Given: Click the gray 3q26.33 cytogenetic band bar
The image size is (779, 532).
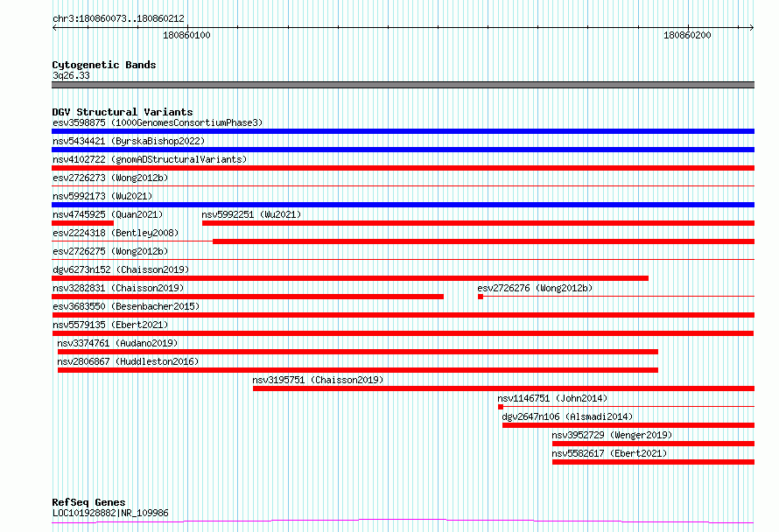Looking at the screenshot, I should [403, 85].
